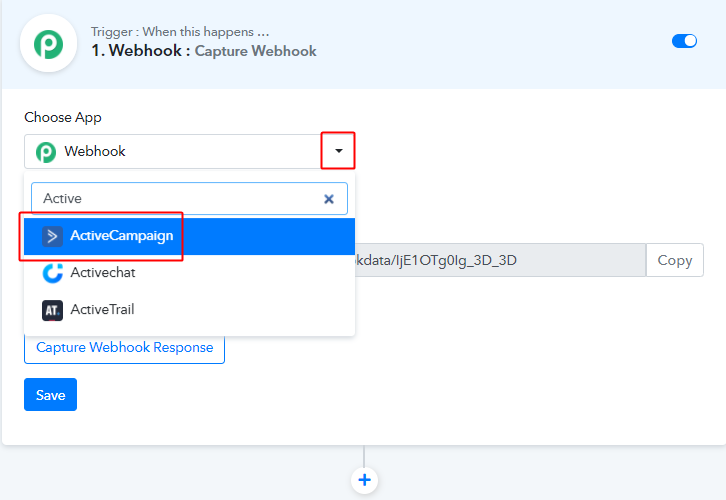Image resolution: width=726 pixels, height=500 pixels.
Task: Open the Choose App dropdown arrow
Action: pos(338,151)
